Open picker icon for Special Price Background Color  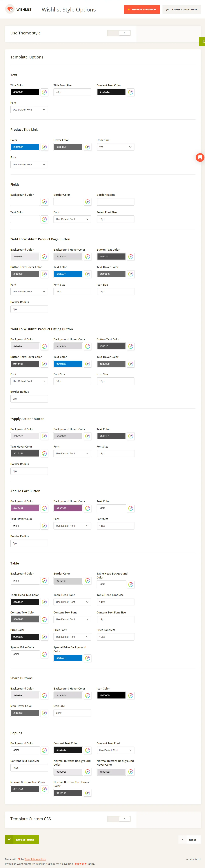(87, 658)
